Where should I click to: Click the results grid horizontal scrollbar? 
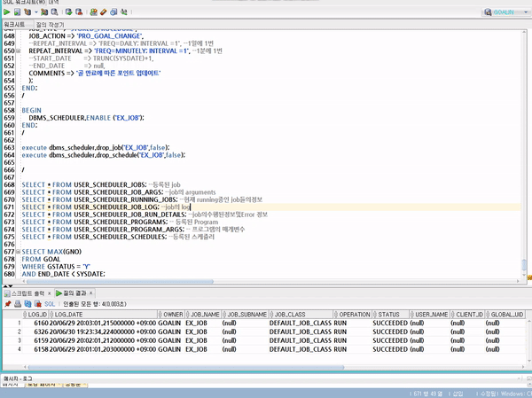click(186, 367)
